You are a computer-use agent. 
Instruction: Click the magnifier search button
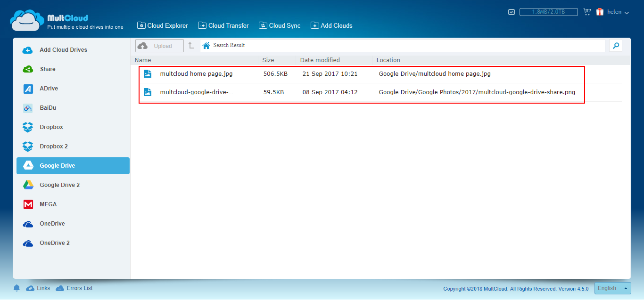[x=616, y=45]
